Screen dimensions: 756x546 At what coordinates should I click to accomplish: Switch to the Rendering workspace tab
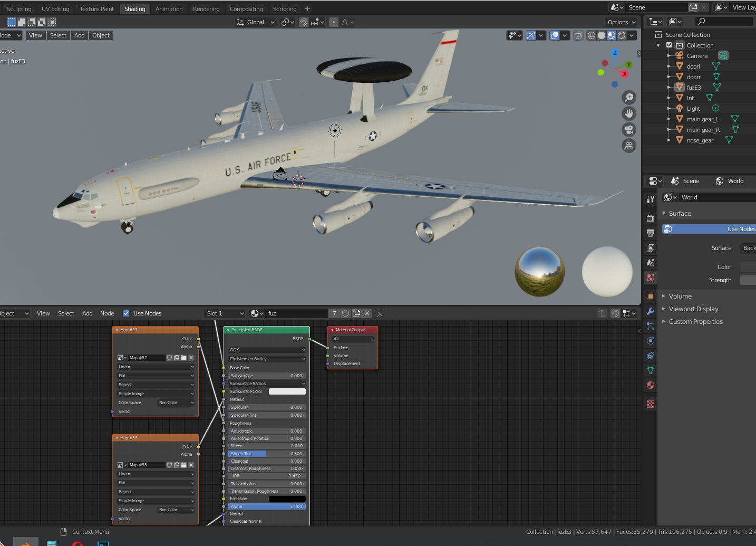pos(206,9)
